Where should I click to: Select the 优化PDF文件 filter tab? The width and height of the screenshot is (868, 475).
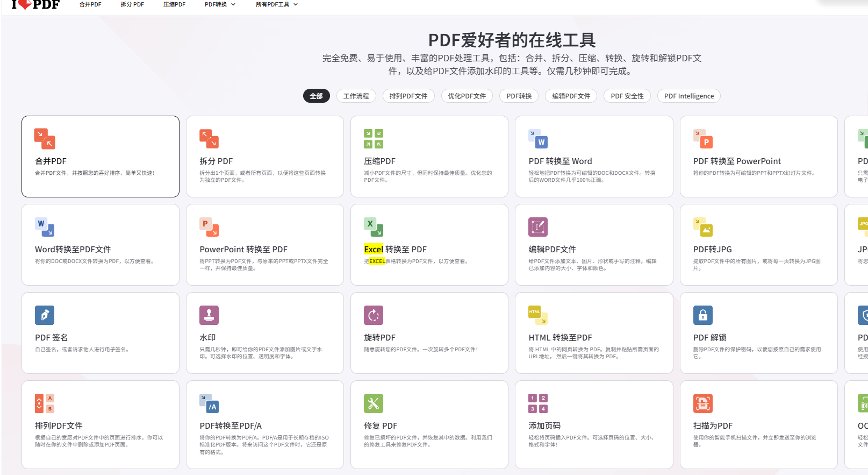(x=467, y=96)
